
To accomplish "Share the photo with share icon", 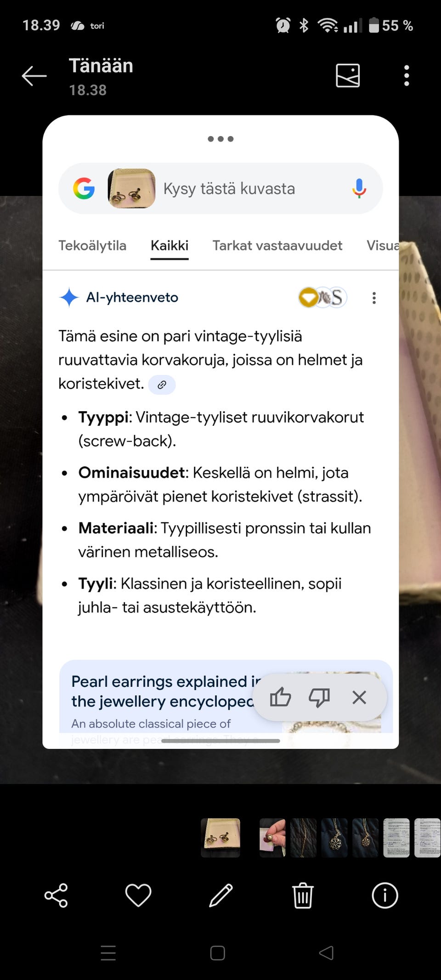I will pos(56,895).
